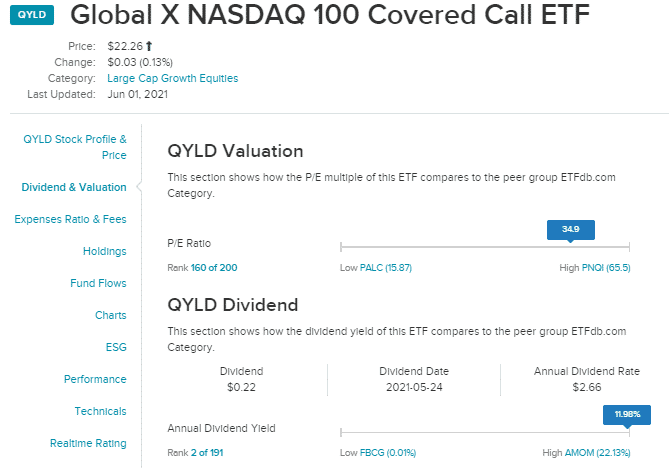Open PALC low P/E ETF link
Viewport: 669px width, 468px height.
(x=386, y=267)
